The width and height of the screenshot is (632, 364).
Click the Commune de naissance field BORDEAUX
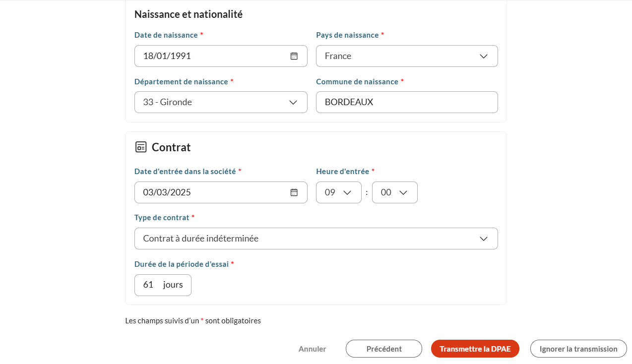[407, 102]
